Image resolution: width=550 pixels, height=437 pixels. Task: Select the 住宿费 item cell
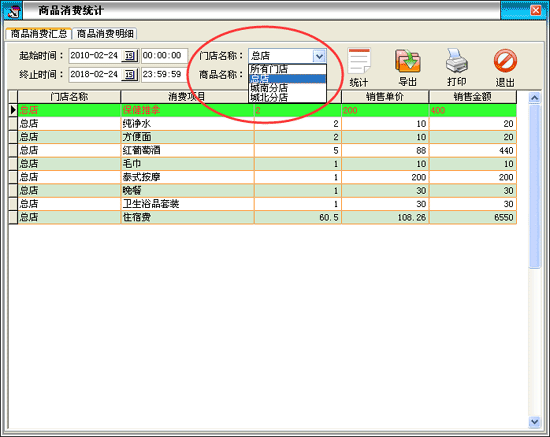pyautogui.click(x=187, y=217)
